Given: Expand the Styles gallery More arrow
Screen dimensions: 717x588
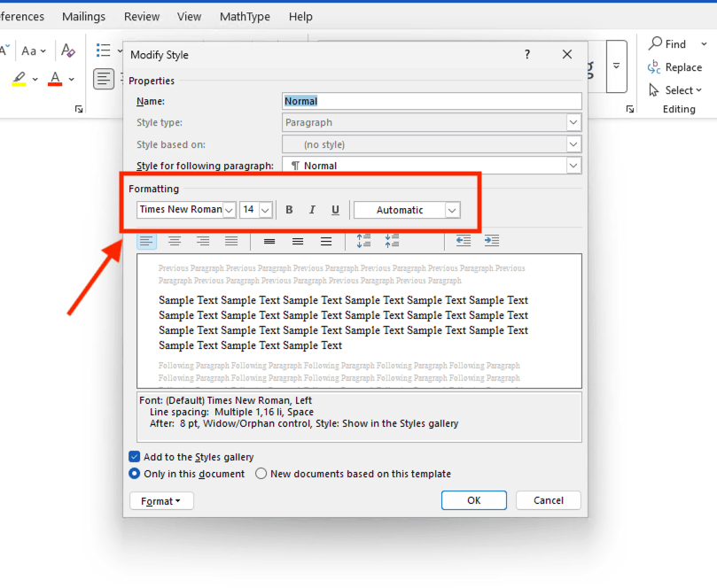Looking at the screenshot, I should tap(616, 66).
